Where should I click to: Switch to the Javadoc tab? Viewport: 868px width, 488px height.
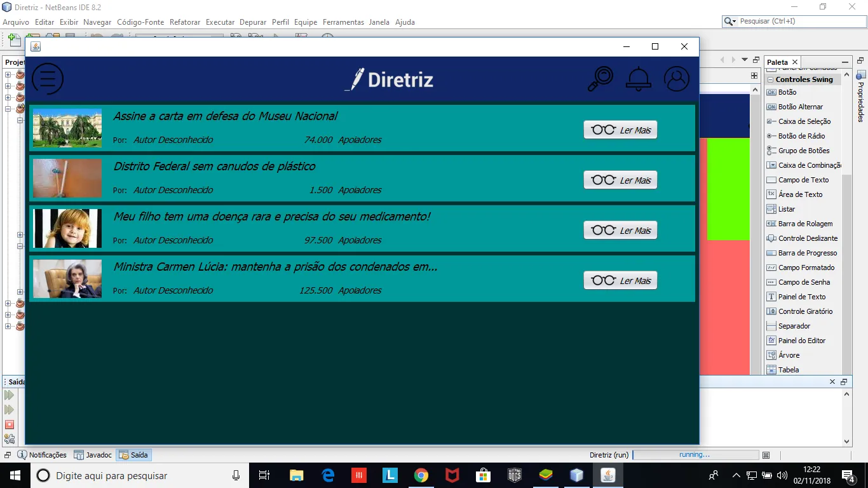[x=93, y=455]
